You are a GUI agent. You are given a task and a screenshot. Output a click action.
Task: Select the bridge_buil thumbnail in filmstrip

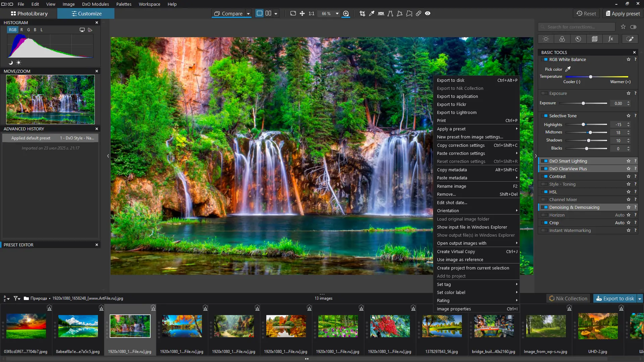pos(494,326)
